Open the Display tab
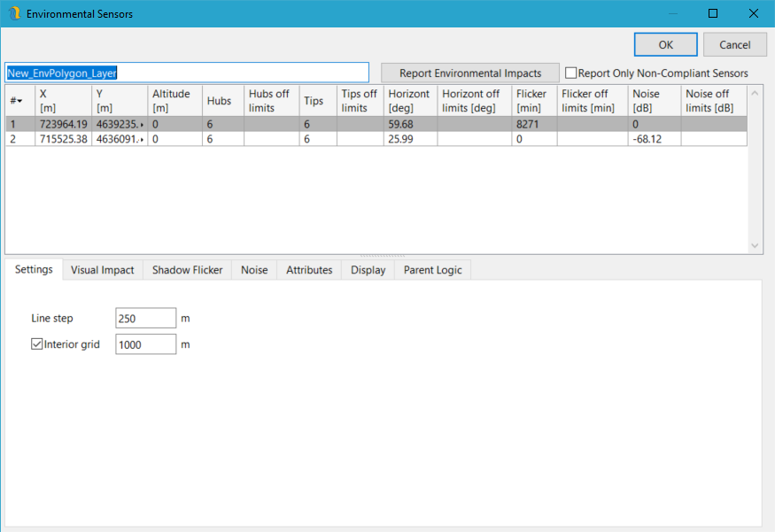Screen dimensions: 775x532 [368, 270]
